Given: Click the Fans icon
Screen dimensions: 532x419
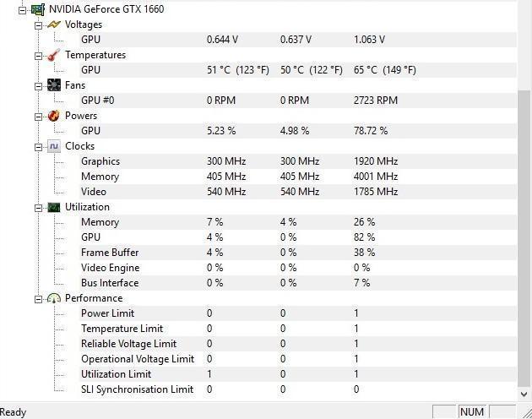Looking at the screenshot, I should click(x=53, y=85).
